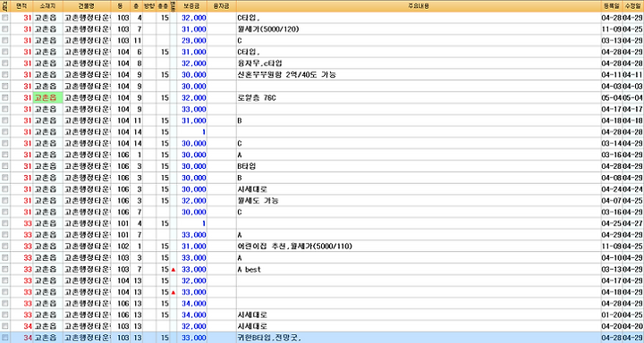Click 05-04 registration date cell
Viewport: 644px width, 343px height.
click(x=612, y=98)
